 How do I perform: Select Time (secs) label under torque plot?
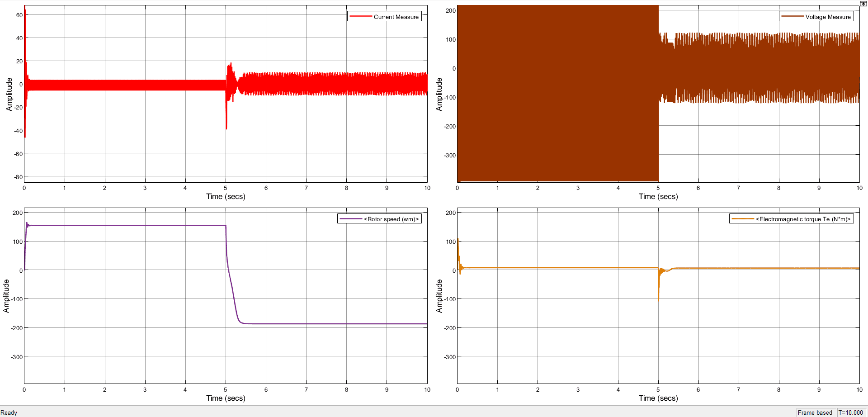pos(658,398)
